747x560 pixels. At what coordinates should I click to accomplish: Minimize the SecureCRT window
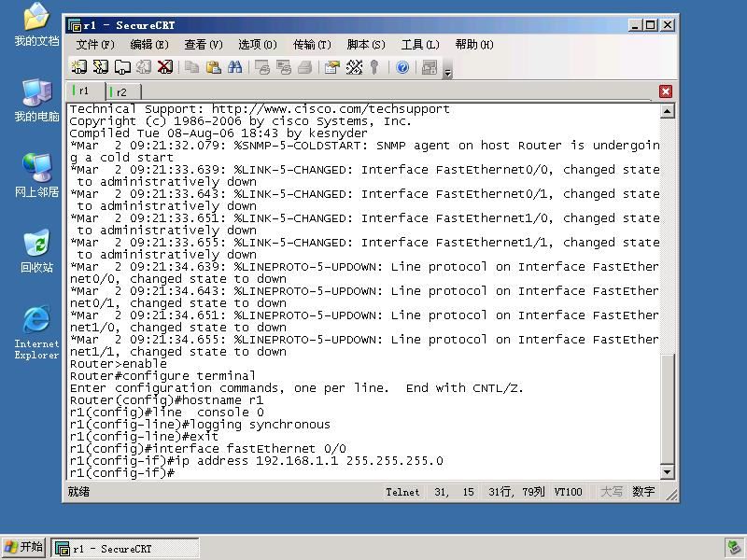click(x=634, y=25)
